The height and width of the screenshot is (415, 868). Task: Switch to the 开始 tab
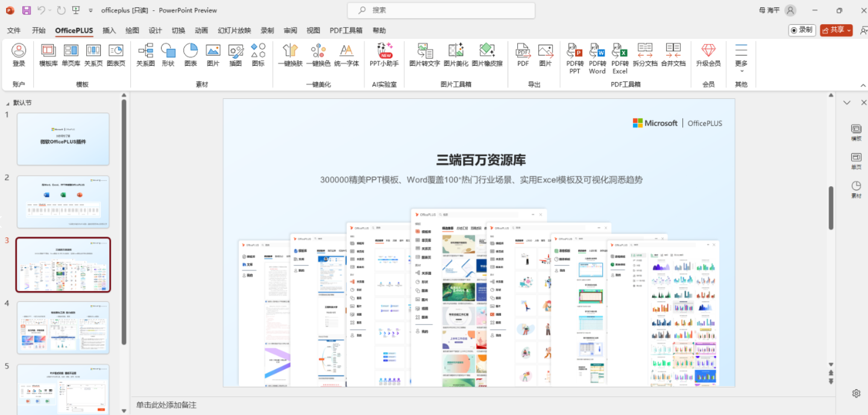pos(39,31)
